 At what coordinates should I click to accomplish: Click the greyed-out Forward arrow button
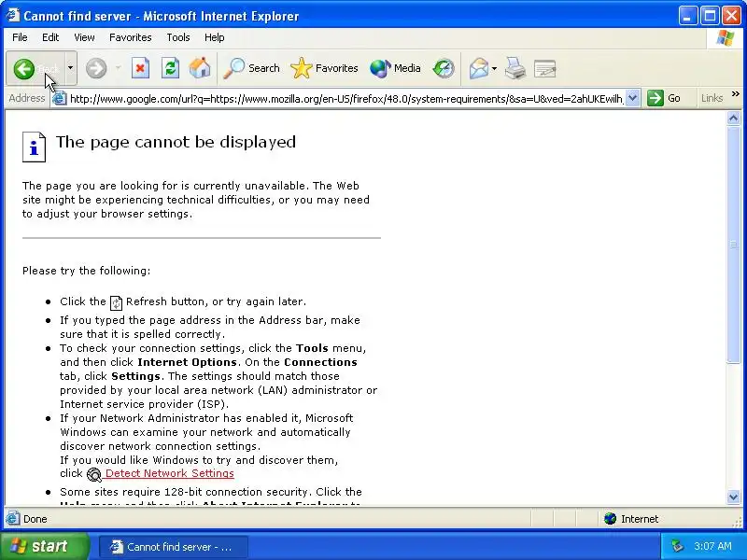point(96,68)
